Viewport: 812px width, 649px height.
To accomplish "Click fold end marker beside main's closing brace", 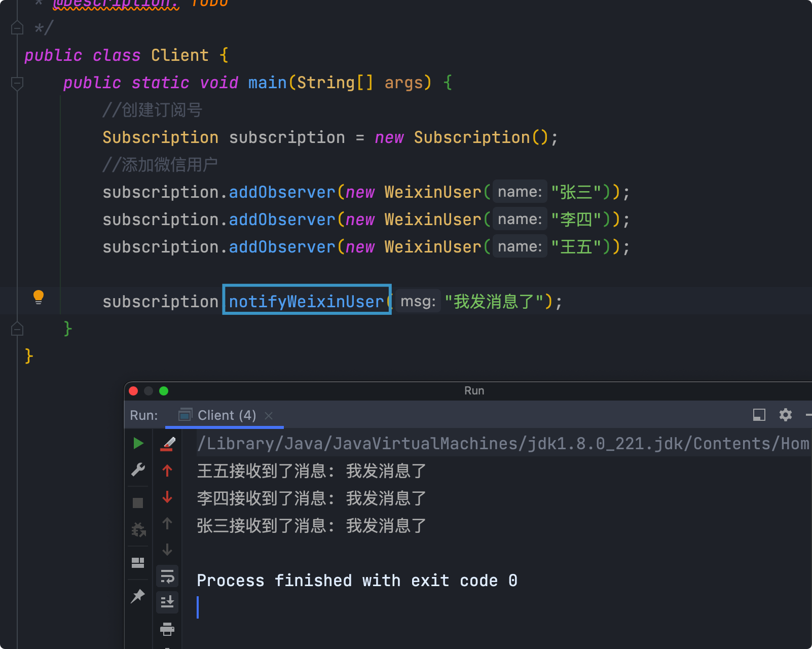I will [x=17, y=329].
